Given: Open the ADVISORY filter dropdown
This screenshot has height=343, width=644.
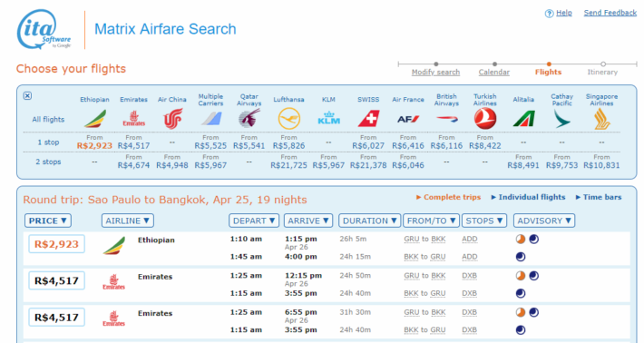Looking at the screenshot, I should point(544,220).
